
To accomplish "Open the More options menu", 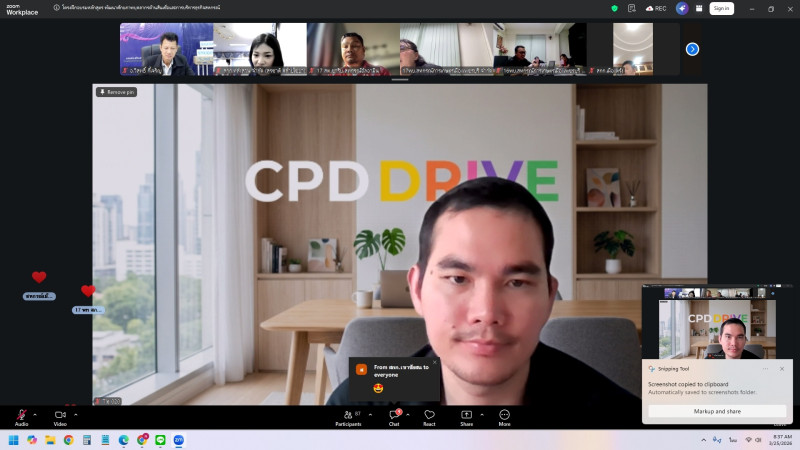I will 504,415.
